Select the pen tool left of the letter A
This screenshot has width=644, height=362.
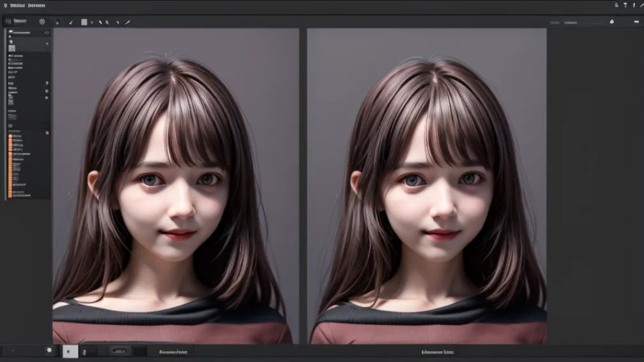pos(100,22)
